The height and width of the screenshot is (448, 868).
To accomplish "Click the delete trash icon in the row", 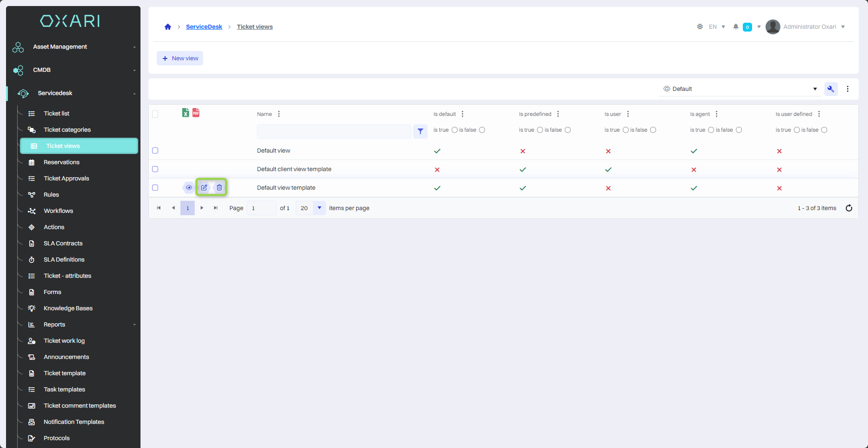I will [219, 187].
